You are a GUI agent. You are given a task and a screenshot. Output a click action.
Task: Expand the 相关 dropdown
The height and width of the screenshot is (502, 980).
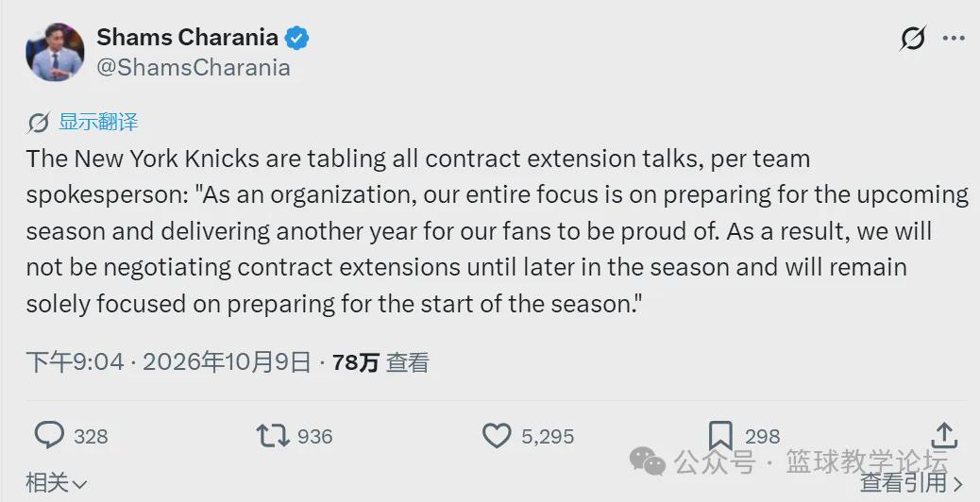click(57, 482)
